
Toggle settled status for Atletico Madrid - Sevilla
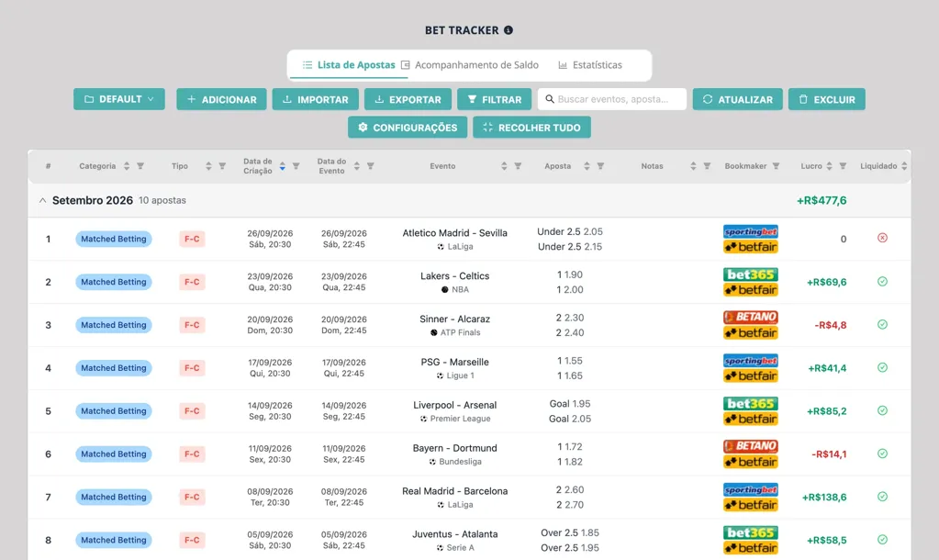(883, 238)
